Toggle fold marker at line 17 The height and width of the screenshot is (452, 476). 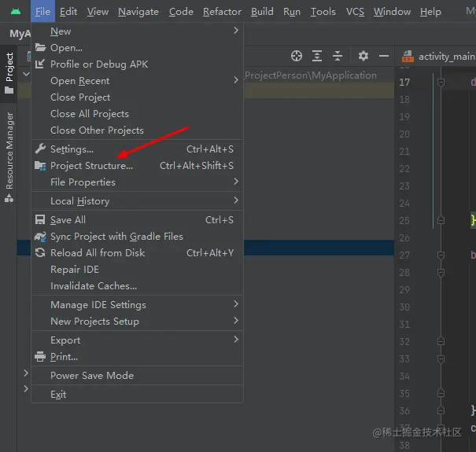tap(441, 83)
